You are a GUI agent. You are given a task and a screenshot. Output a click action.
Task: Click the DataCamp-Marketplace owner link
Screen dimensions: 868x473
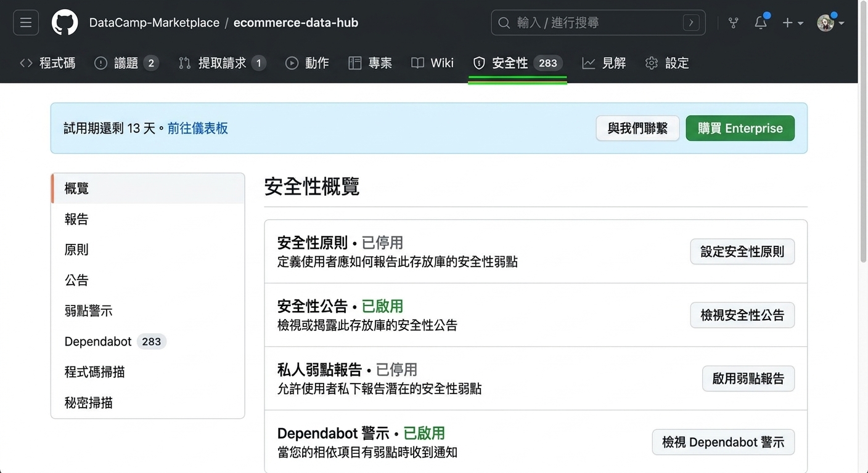(154, 23)
